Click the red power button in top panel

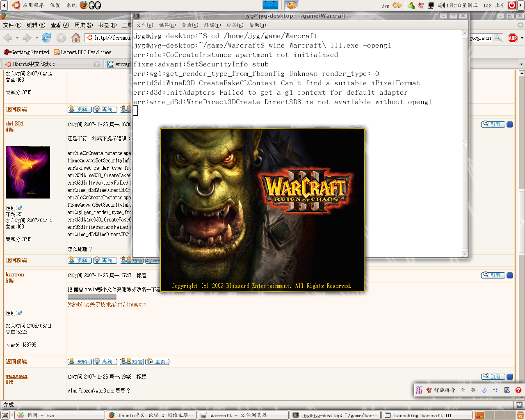pos(512,5)
